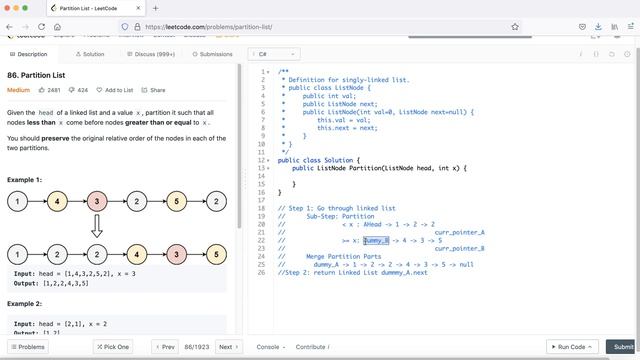This screenshot has height=360, width=640.
Task: Open the Pocket save icon
Action: click(x=582, y=27)
